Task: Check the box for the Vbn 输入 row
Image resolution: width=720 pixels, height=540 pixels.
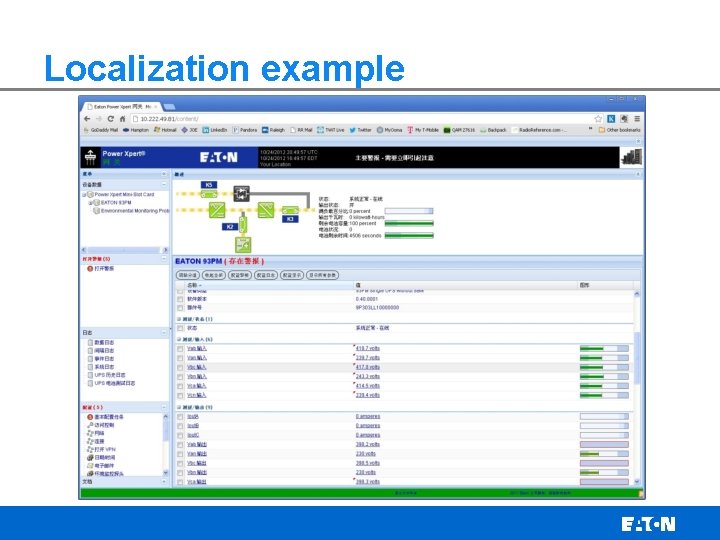Action: point(180,377)
